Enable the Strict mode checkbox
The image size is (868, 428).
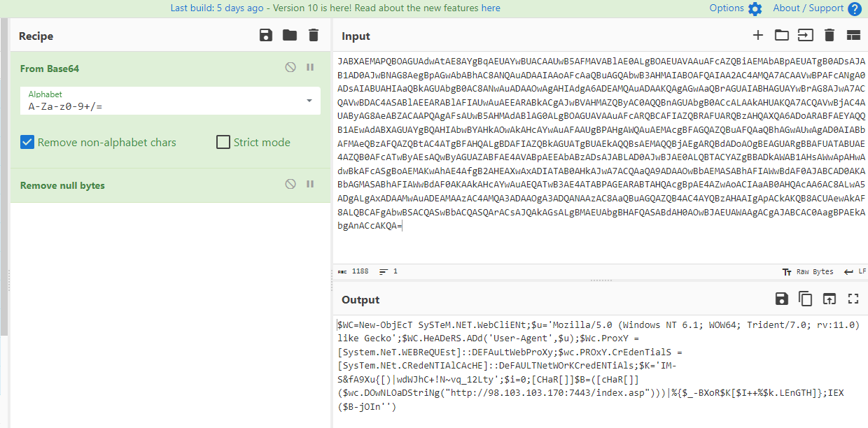[223, 142]
